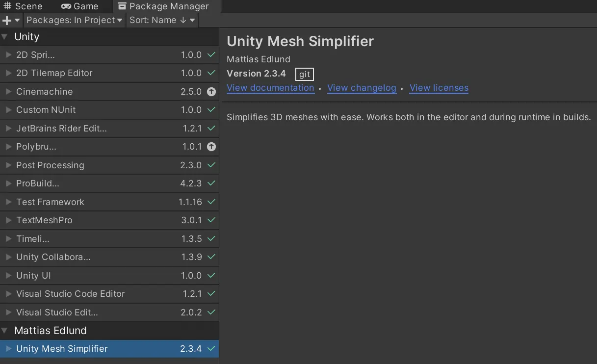Click the TextMeshPro installed checkmark icon
Screen dimensions: 597x364
click(x=211, y=220)
